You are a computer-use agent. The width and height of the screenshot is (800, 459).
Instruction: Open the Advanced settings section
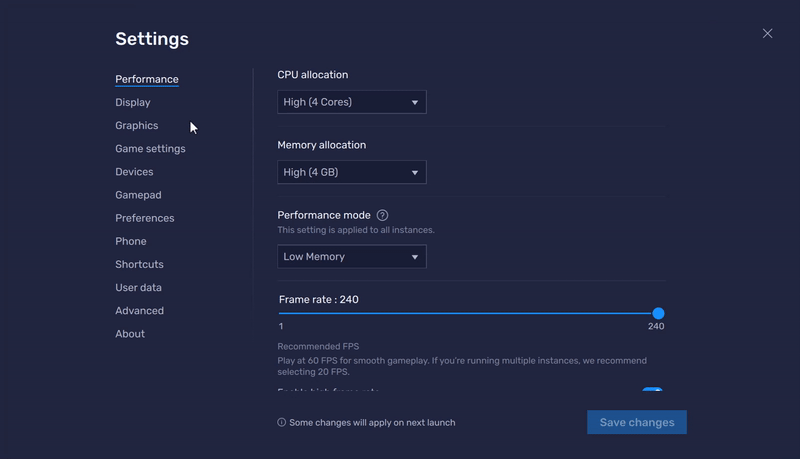(x=139, y=311)
